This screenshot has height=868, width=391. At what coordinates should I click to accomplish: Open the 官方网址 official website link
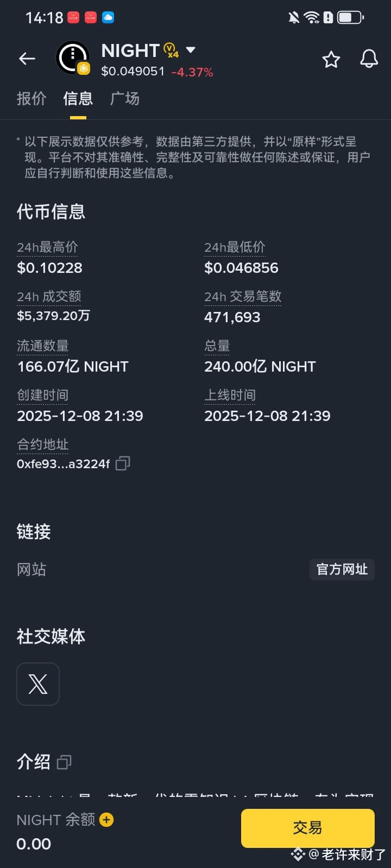[x=342, y=570]
